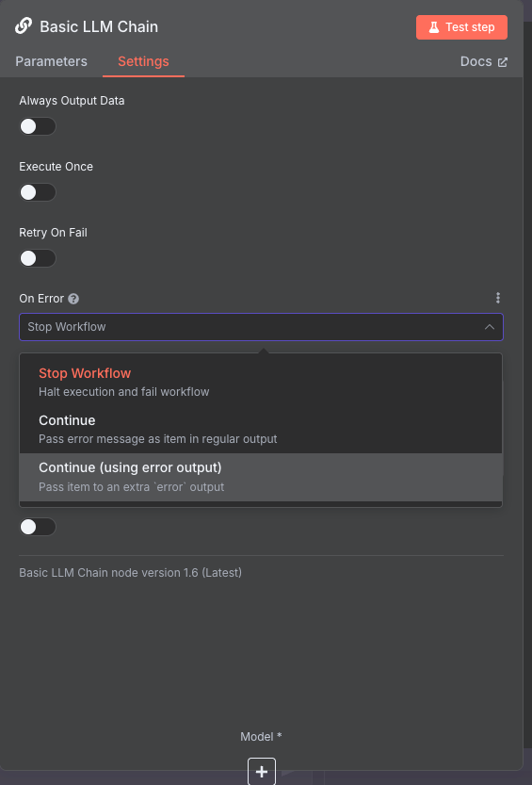The width and height of the screenshot is (532, 785).
Task: Select Stop Workflow option
Action: pos(261,382)
